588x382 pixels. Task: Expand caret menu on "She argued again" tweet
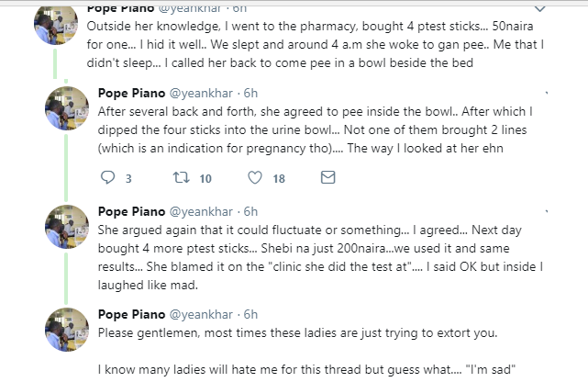pos(548,211)
